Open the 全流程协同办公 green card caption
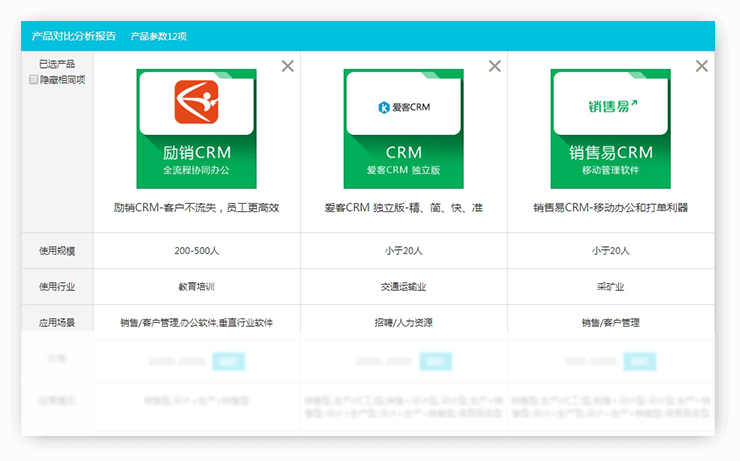This screenshot has width=740, height=461. point(196,171)
